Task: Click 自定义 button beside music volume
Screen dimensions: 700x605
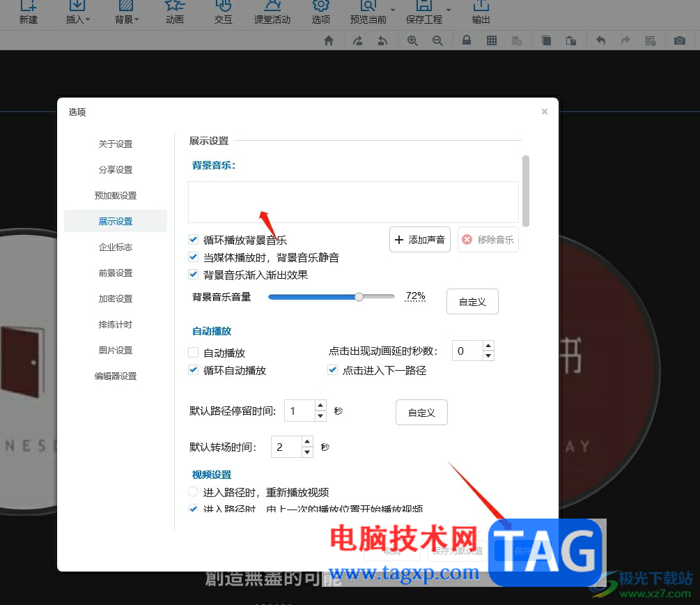Action: 472,302
